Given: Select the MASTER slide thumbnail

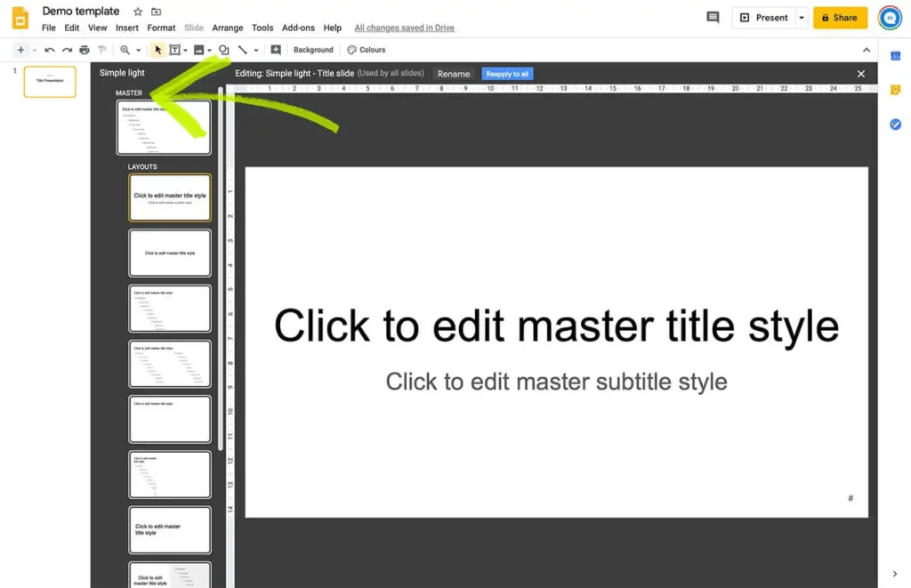Looking at the screenshot, I should click(164, 126).
